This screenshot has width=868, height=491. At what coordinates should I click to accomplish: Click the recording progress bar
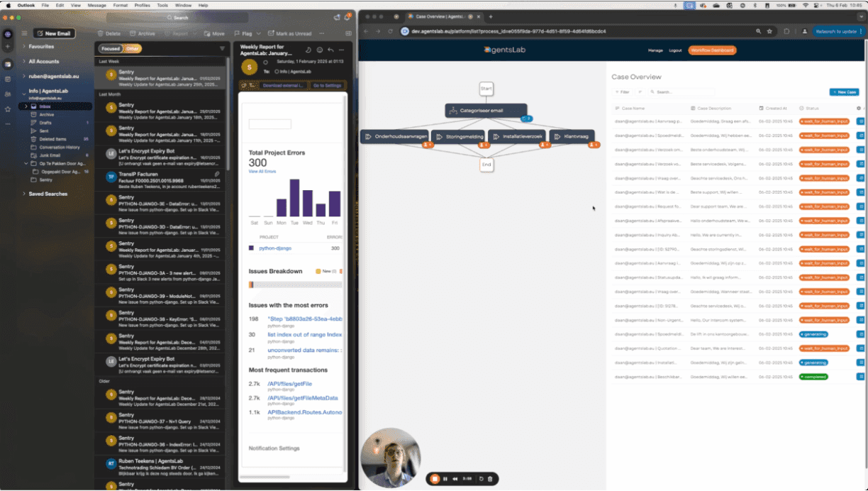[x=466, y=479]
